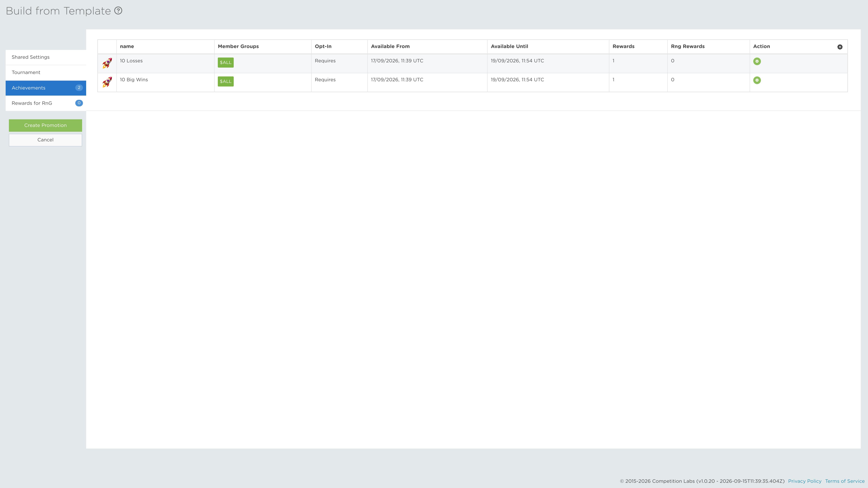
Task: Click the action gear for 10 Big Wins
Action: [757, 80]
